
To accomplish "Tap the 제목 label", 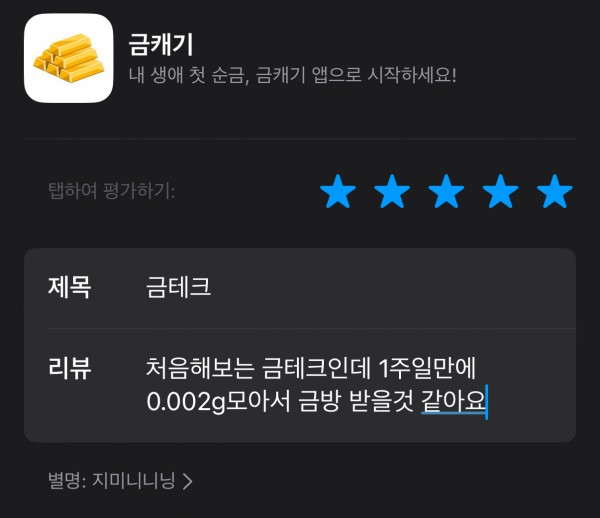I will [x=69, y=287].
